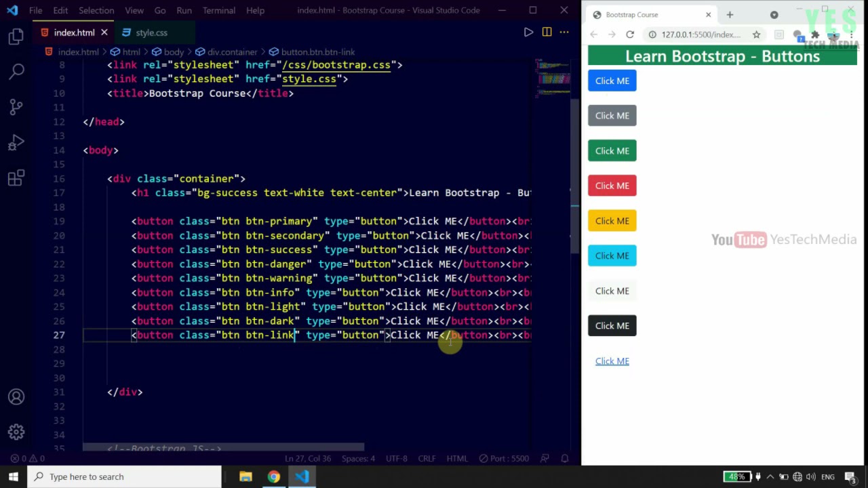Change end of line sequence CRLF
This screenshot has height=488, width=868.
point(427,458)
